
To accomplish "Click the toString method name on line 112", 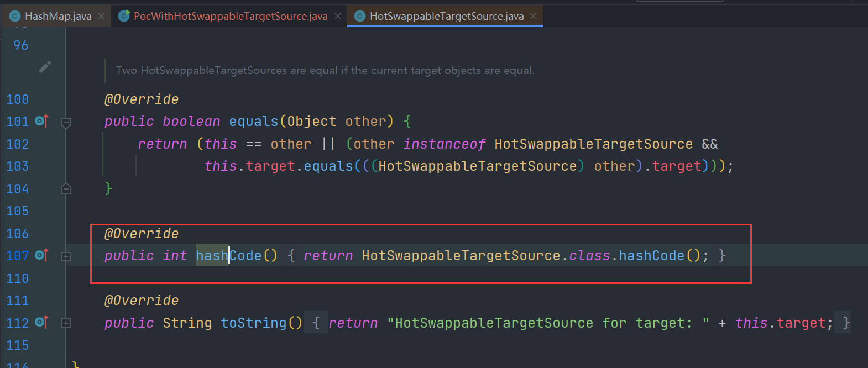I will tap(254, 323).
